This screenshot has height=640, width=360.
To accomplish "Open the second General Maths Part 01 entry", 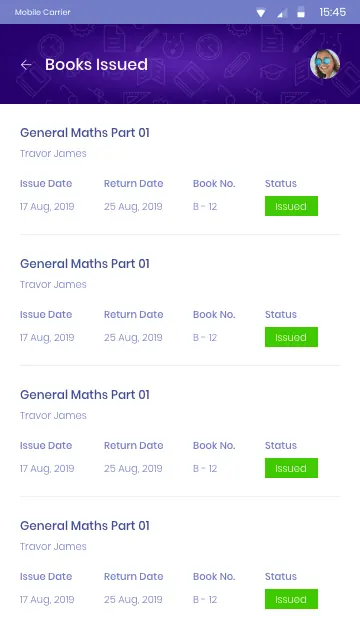I will point(85,264).
